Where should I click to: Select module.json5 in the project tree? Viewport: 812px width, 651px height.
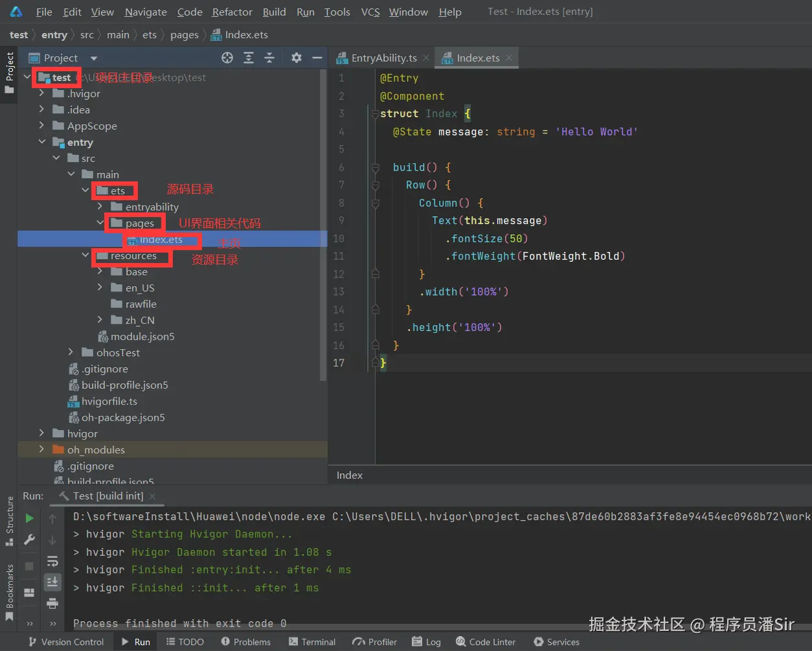[142, 336]
